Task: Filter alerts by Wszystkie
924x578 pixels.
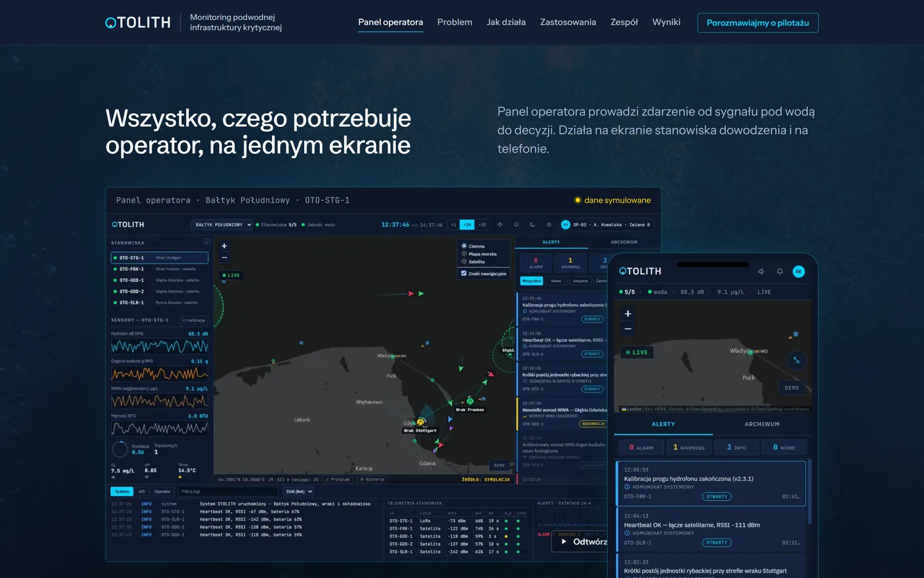Action: coord(531,281)
